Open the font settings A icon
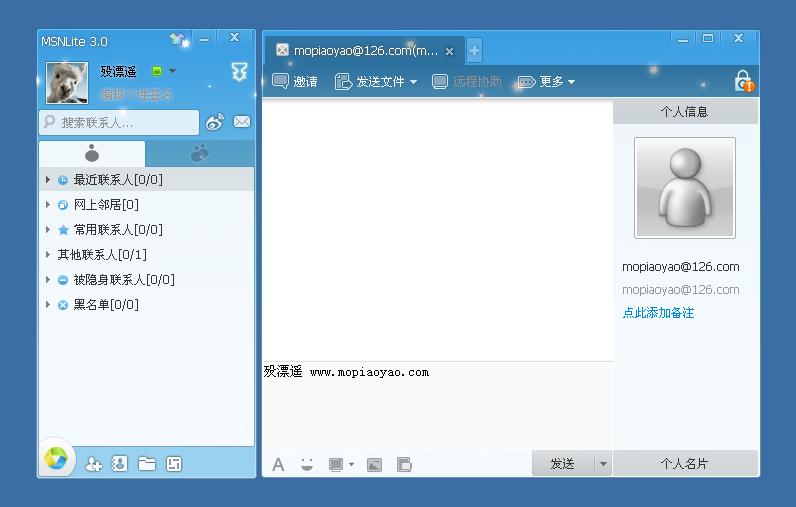 point(278,464)
